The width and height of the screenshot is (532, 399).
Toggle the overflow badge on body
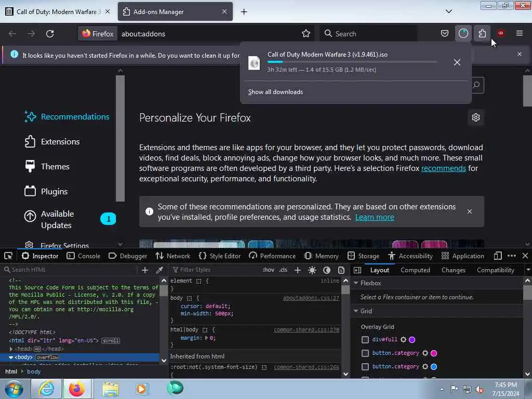pos(47,357)
